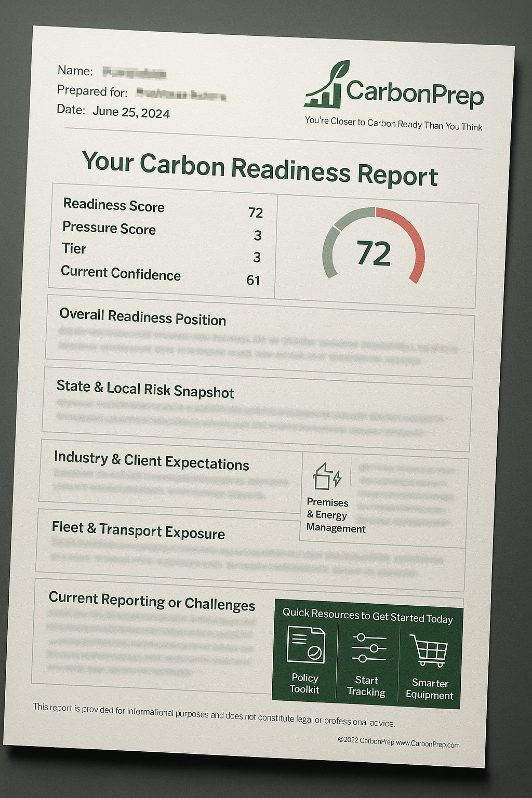This screenshot has height=798, width=532.
Task: Click the Tier value 3
Action: click(x=257, y=257)
